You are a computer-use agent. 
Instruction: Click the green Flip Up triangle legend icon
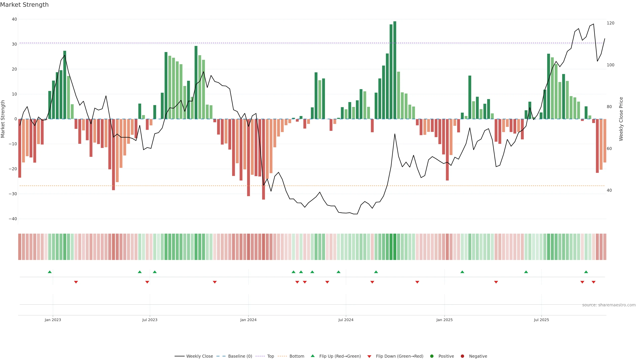point(312,356)
